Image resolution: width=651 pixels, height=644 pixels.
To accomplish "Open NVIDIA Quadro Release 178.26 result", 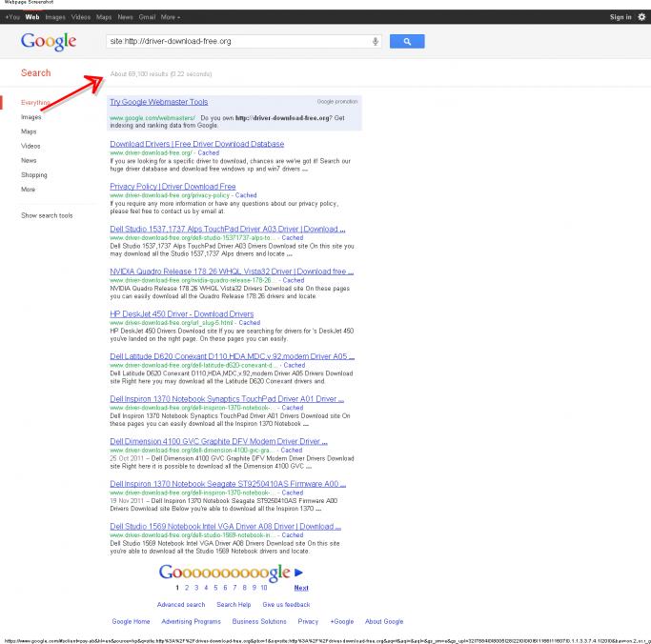I will (232, 272).
